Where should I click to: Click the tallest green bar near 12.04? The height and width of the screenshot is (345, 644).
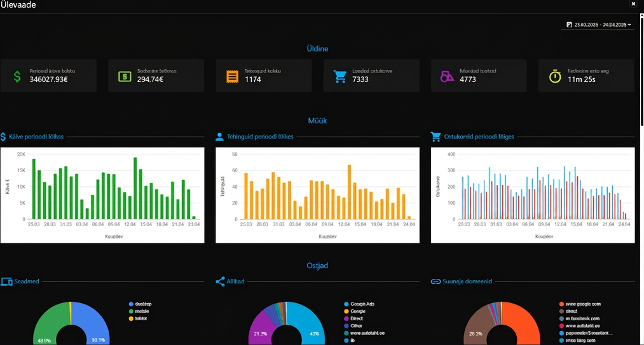[135, 188]
